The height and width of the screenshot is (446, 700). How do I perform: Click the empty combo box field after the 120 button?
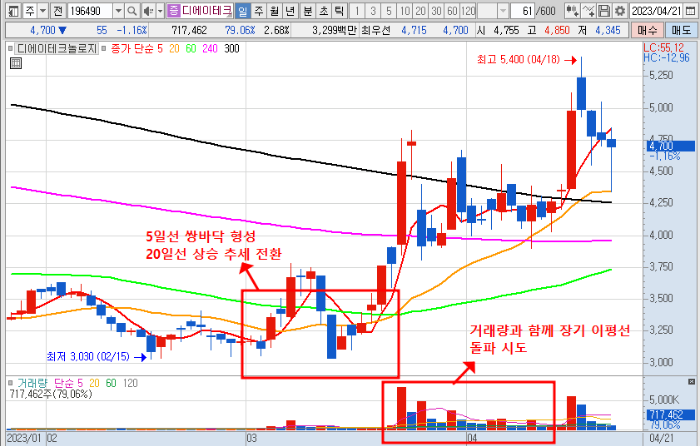click(488, 11)
